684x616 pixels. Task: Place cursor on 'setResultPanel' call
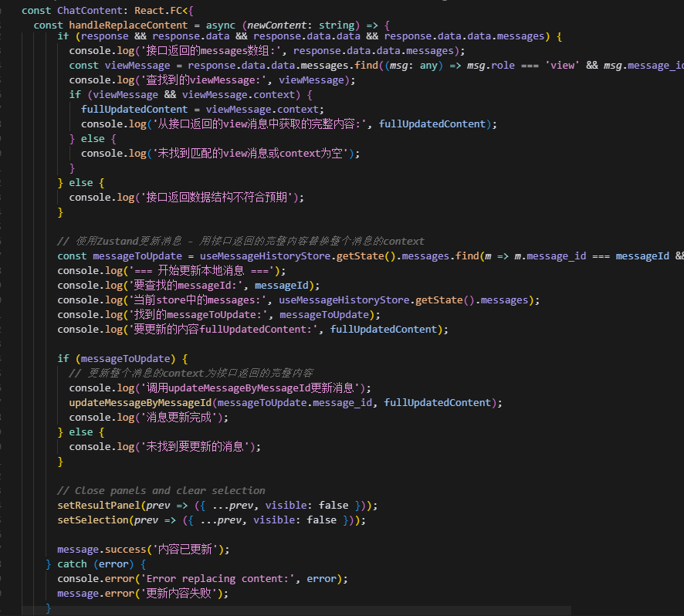click(x=97, y=506)
